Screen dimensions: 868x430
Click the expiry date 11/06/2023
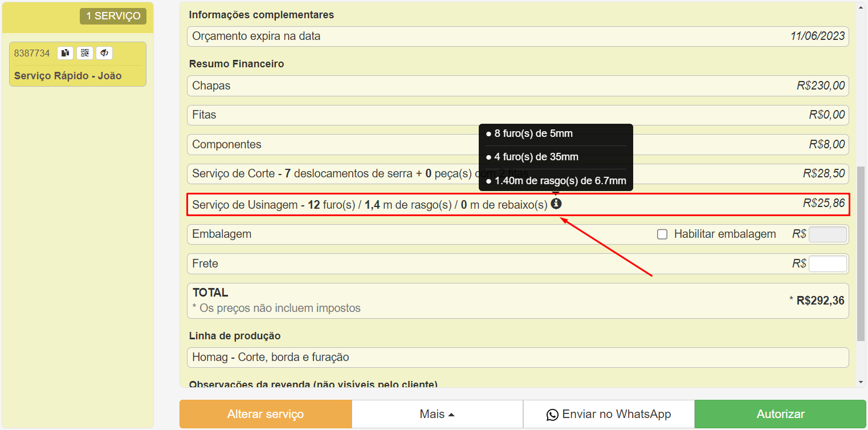[817, 36]
